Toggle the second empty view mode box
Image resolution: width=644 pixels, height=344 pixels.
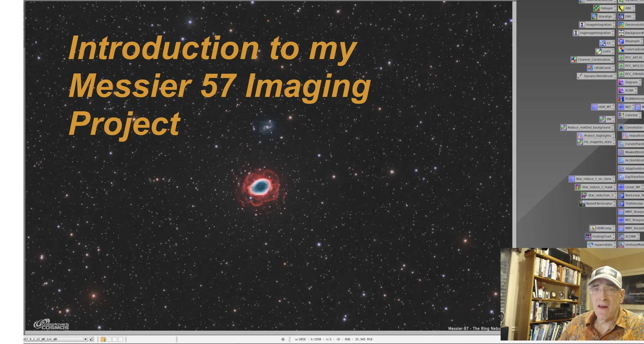(115, 339)
